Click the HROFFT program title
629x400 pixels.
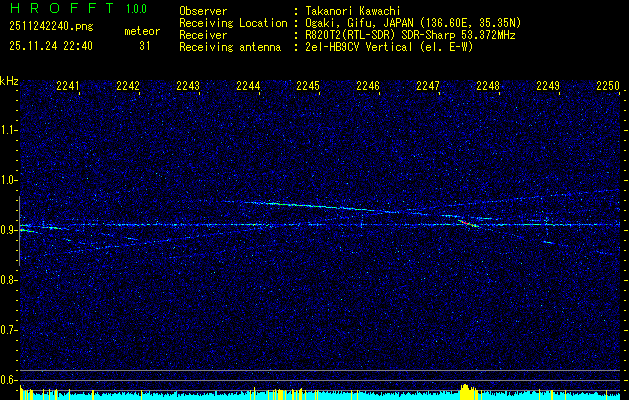pyautogui.click(x=61, y=8)
